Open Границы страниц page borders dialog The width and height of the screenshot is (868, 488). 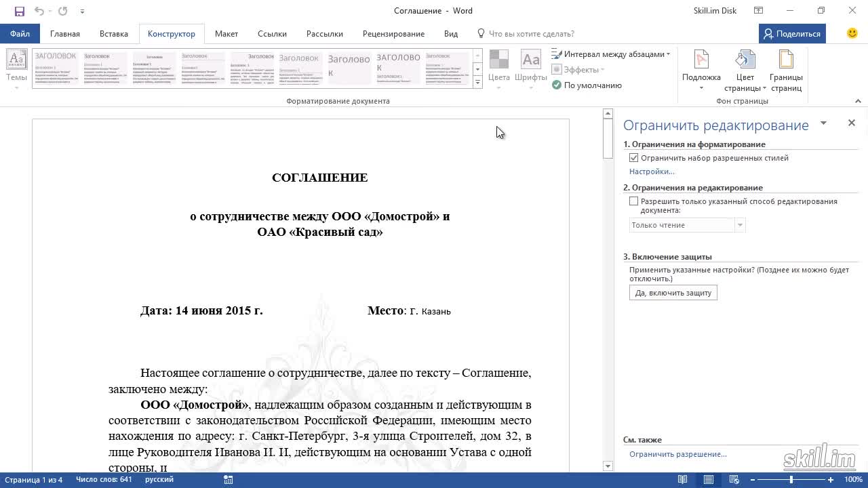(x=786, y=69)
